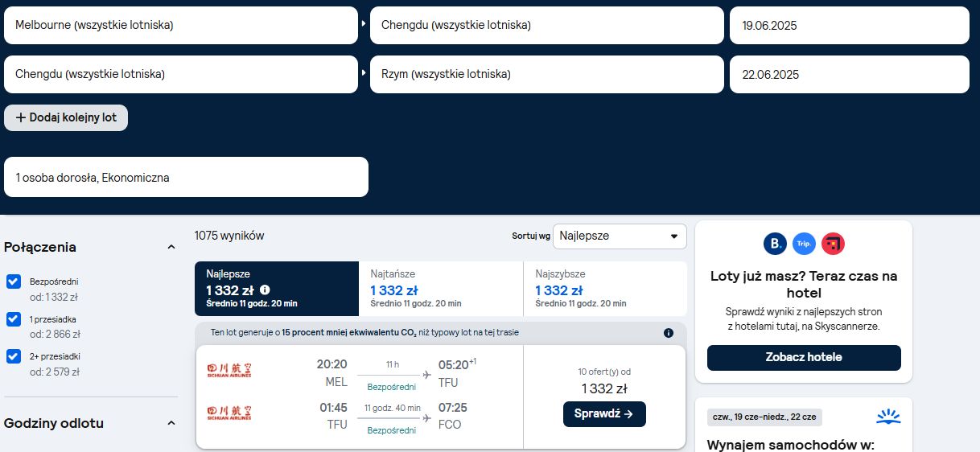Collapse the Godziny odlotu section

point(171,423)
